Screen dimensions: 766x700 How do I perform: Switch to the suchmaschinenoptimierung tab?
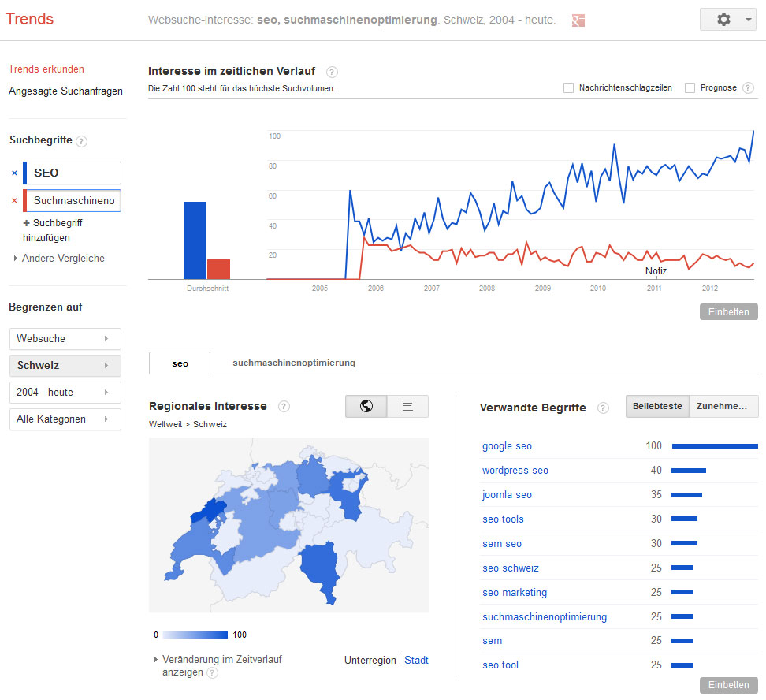point(294,363)
